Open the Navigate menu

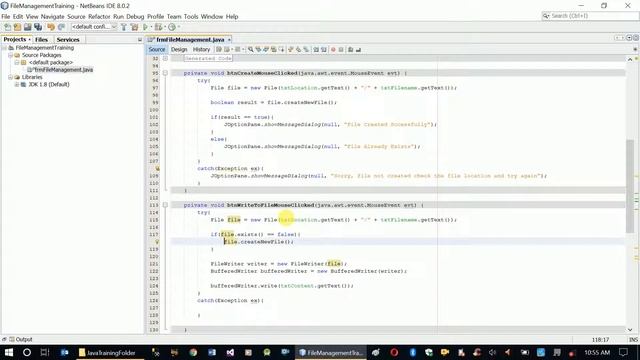click(x=53, y=16)
